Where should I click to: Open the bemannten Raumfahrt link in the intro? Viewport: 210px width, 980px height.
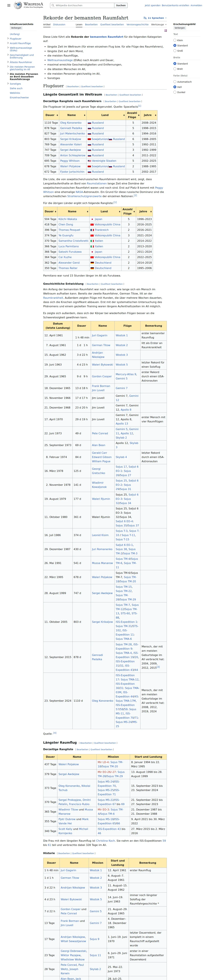pyautogui.click(x=106, y=37)
